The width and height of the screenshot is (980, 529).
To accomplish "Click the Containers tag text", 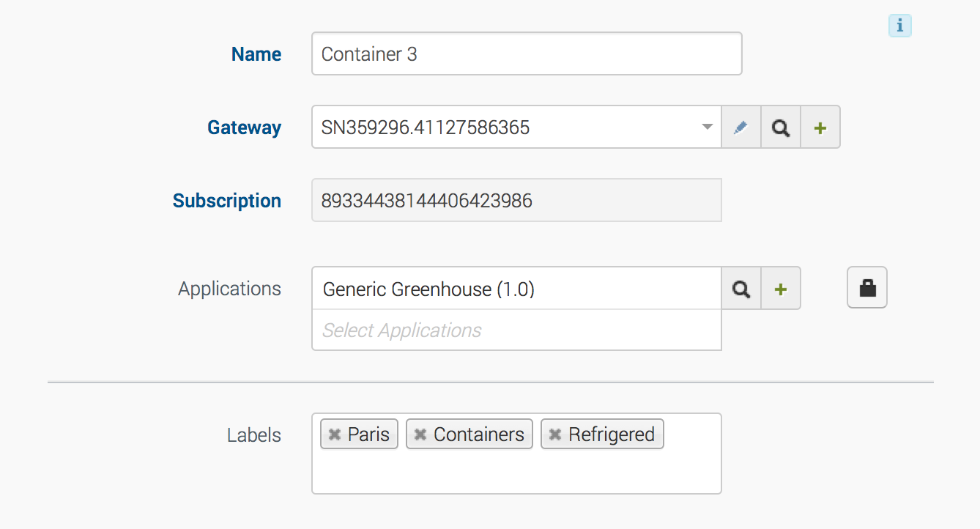I will point(478,434).
